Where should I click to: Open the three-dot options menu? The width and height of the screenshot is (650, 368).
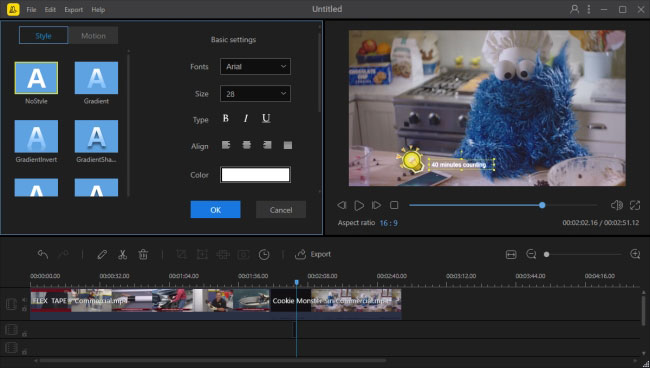pos(589,9)
